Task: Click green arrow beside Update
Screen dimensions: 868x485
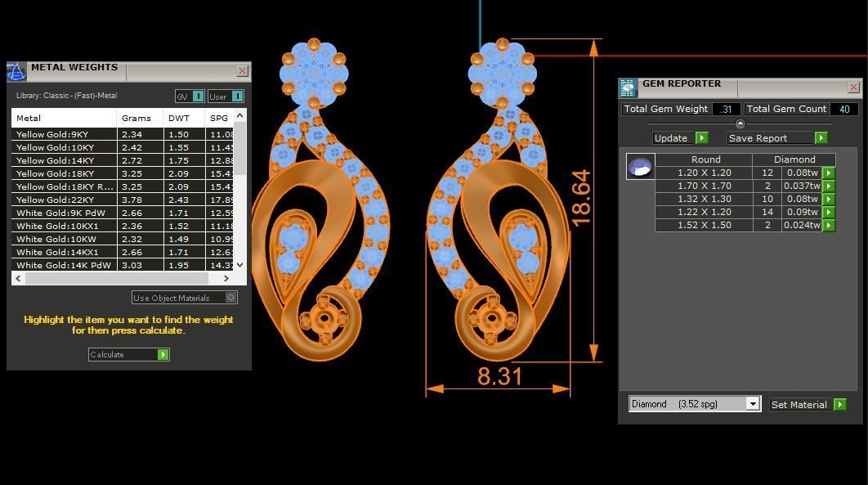Action: pos(701,138)
